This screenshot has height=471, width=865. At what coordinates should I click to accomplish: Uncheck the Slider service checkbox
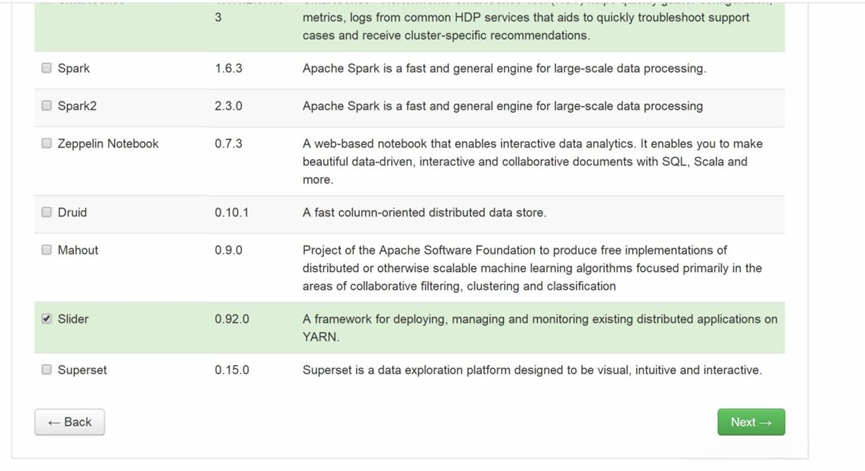pos(47,319)
